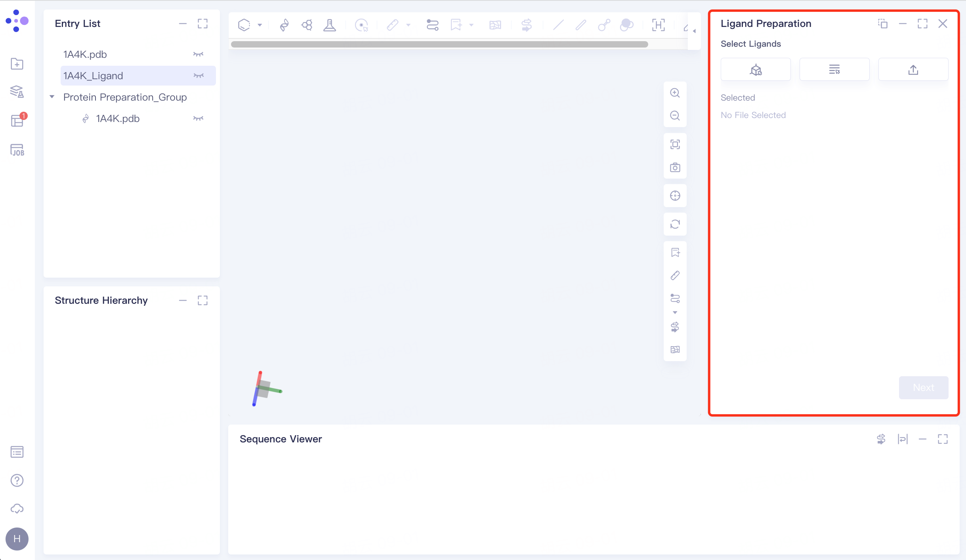The image size is (966, 560).
Task: Open the bookmark tool dropdown
Action: click(471, 25)
